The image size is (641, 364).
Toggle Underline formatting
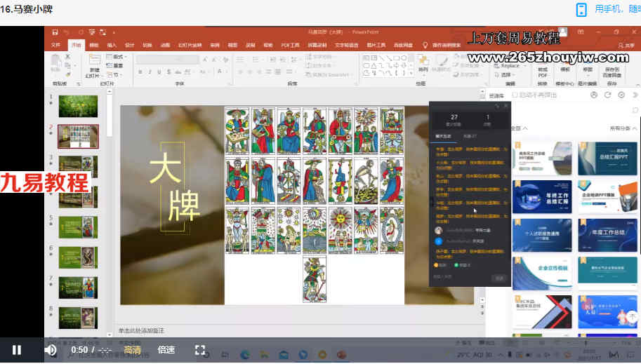159,72
